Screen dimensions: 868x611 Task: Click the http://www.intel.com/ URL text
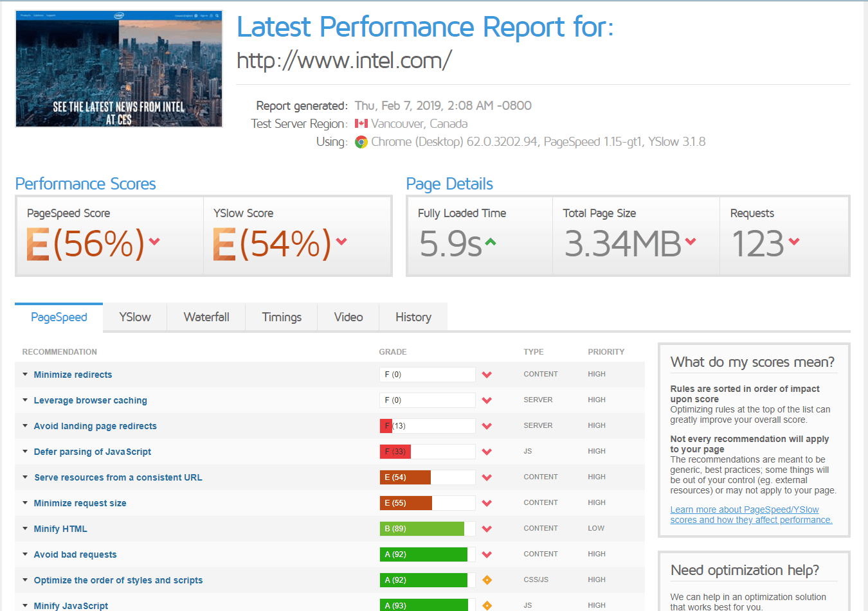tap(345, 60)
